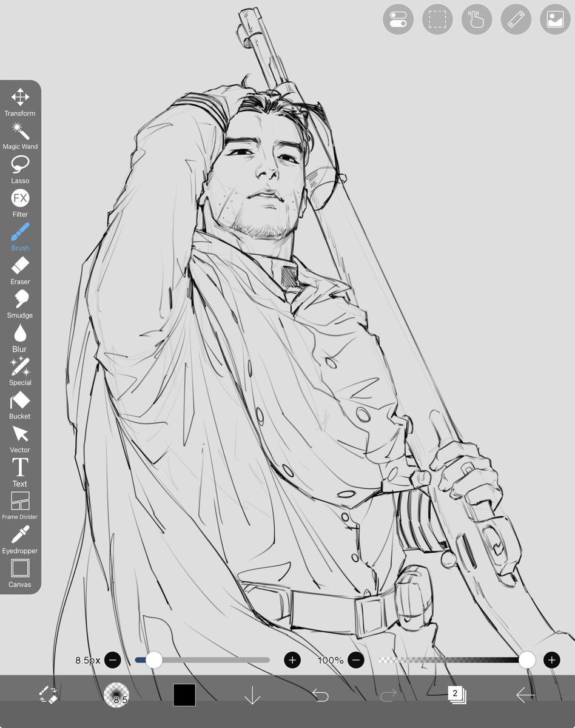Select the Lasso tool
The height and width of the screenshot is (728, 575).
(x=20, y=169)
